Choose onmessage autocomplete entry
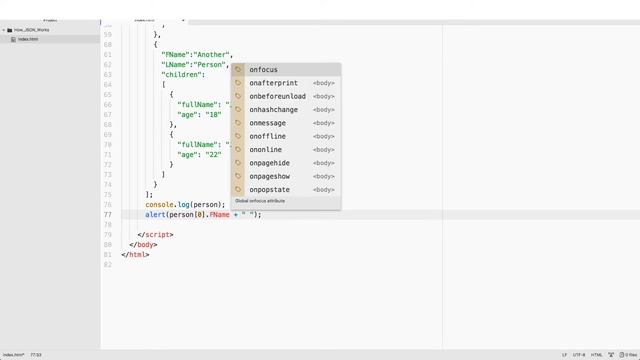 (286, 123)
